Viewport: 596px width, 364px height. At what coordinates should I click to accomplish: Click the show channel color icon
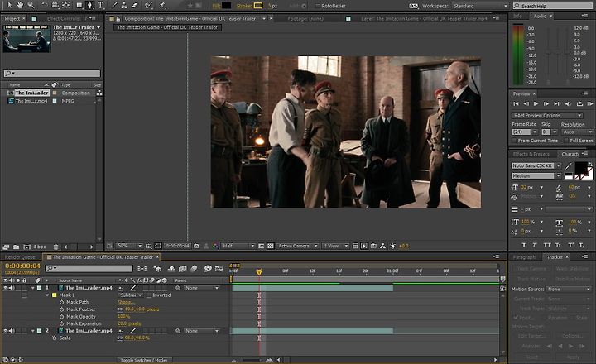point(215,246)
